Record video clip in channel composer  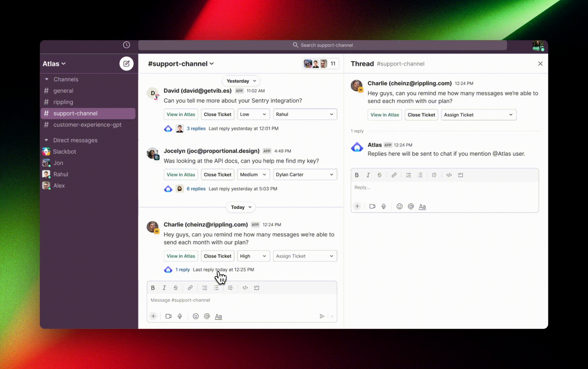point(168,316)
